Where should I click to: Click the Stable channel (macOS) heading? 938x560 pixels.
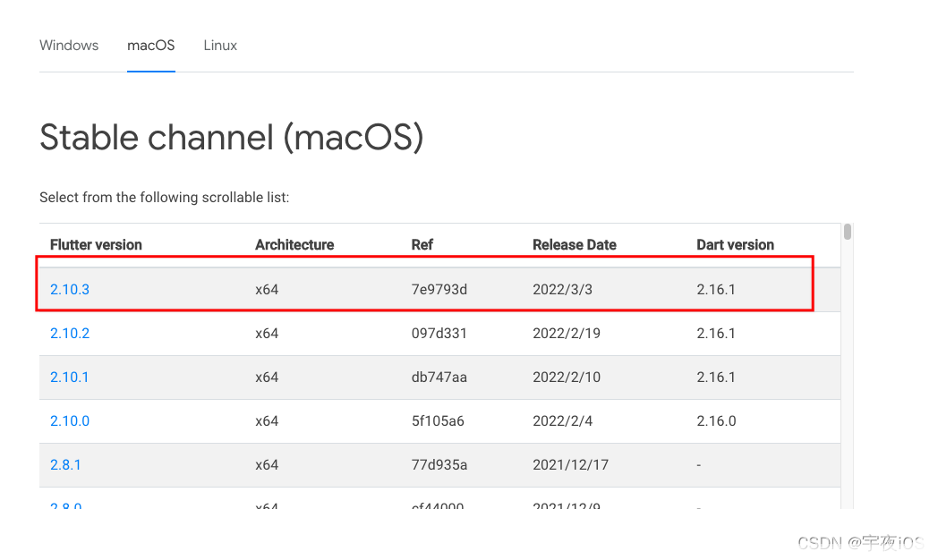pos(232,138)
